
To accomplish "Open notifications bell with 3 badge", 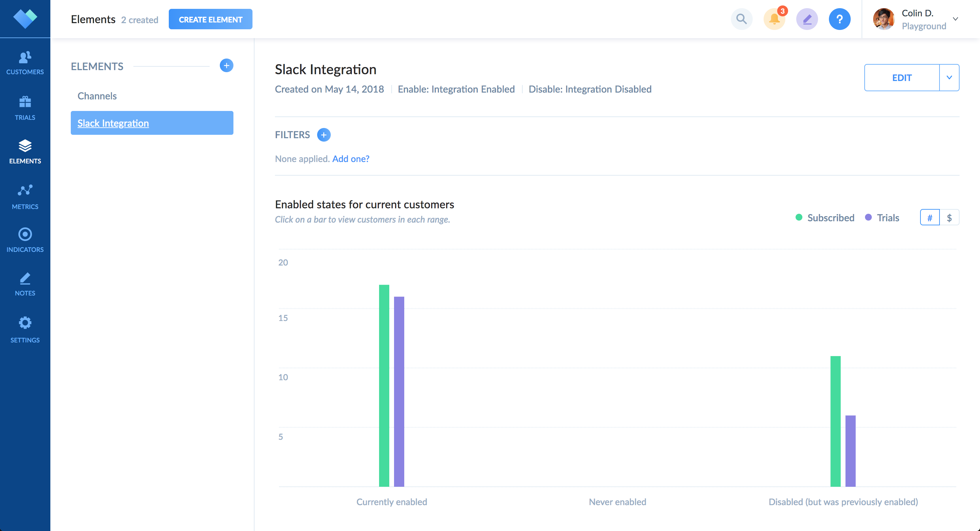I will point(774,19).
